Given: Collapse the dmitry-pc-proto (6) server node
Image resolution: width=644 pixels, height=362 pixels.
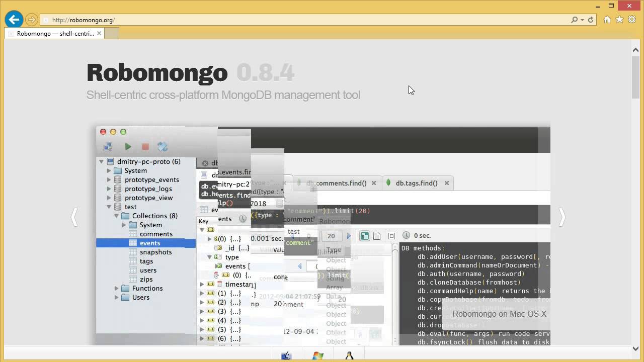Looking at the screenshot, I should pyautogui.click(x=101, y=162).
